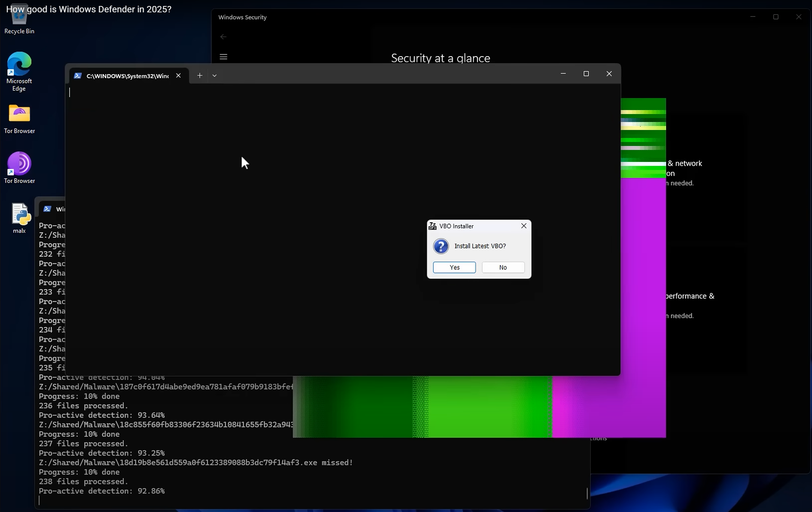Click 'Pro-active detection: 93.25%' line
The height and width of the screenshot is (512, 812).
102,453
